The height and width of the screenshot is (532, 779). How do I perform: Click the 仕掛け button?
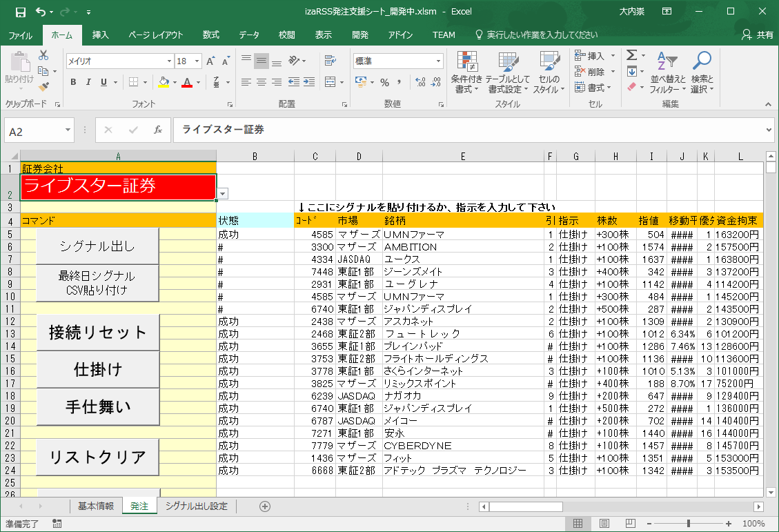[x=97, y=370]
